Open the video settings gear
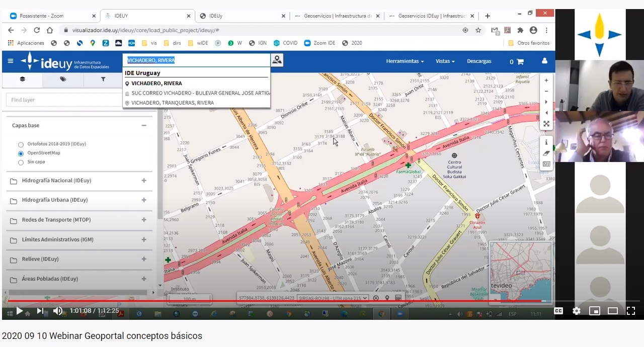This screenshot has height=347, width=644. (577, 311)
